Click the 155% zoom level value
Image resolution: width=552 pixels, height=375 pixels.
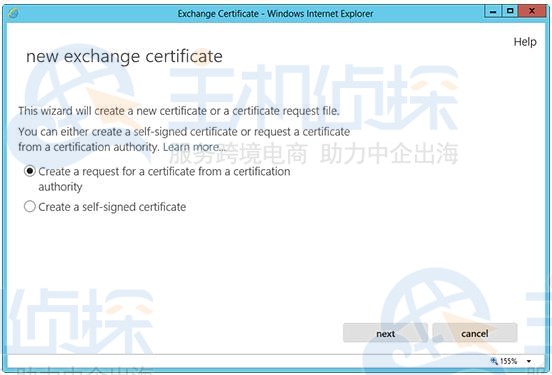point(508,361)
